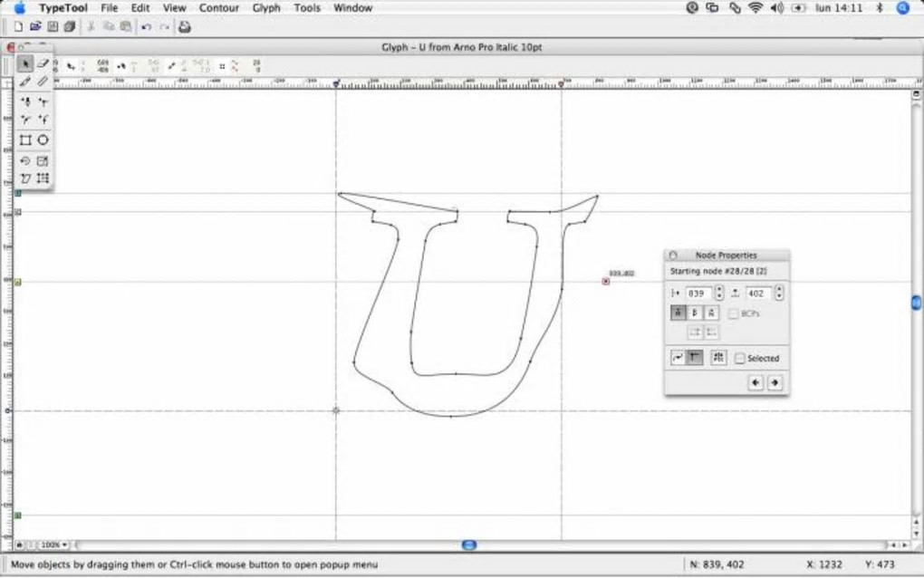The height and width of the screenshot is (578, 924).
Task: Go to next node in Node Properties
Action: point(775,383)
